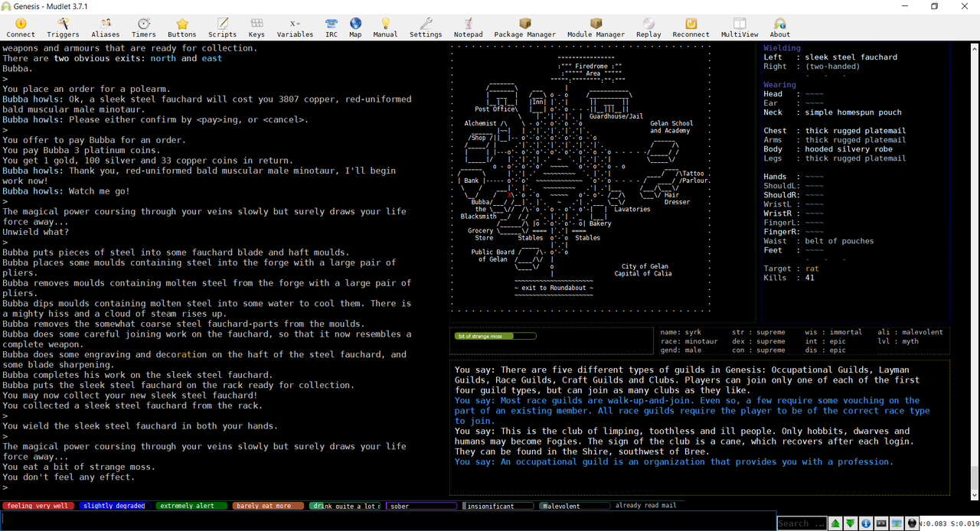Click 'race: minotaur' stat
The image size is (980, 531).
point(689,341)
